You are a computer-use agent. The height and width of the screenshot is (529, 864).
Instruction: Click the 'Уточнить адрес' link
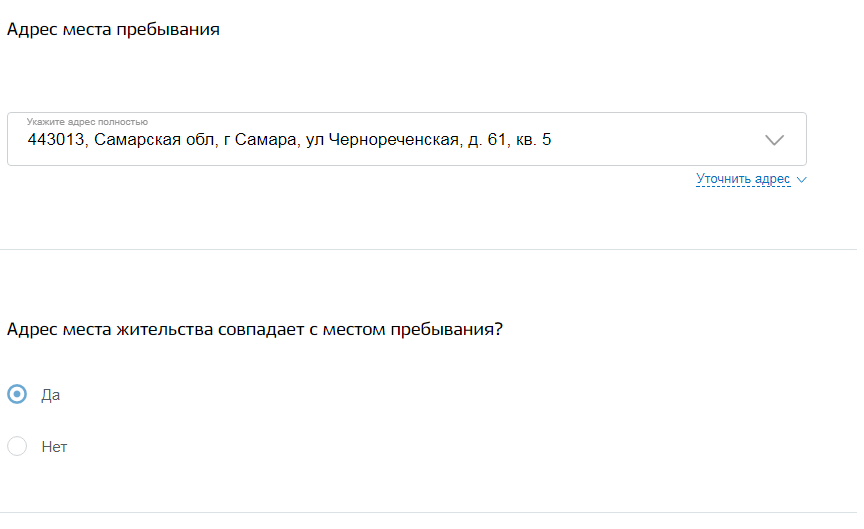click(743, 179)
